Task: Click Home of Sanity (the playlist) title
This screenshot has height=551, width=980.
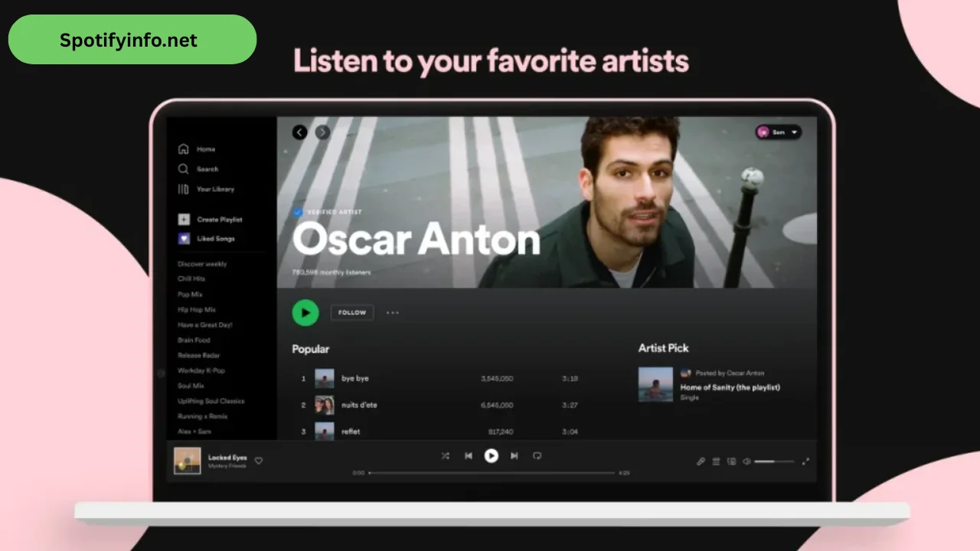Action: 730,387
